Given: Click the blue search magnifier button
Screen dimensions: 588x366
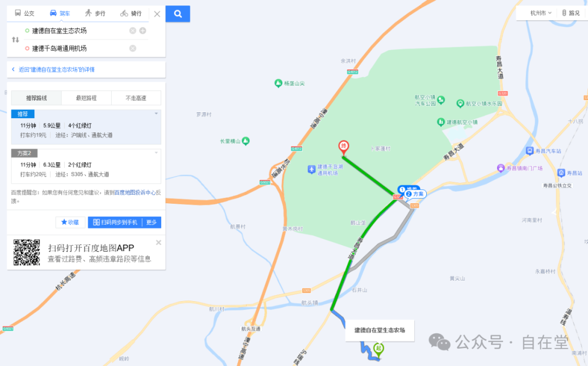Looking at the screenshot, I should pos(177,14).
